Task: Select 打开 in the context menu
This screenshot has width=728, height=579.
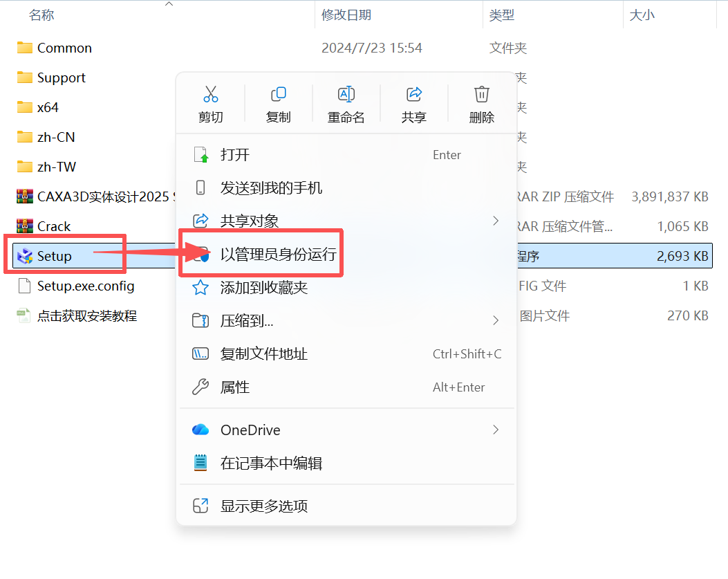Action: coord(346,155)
